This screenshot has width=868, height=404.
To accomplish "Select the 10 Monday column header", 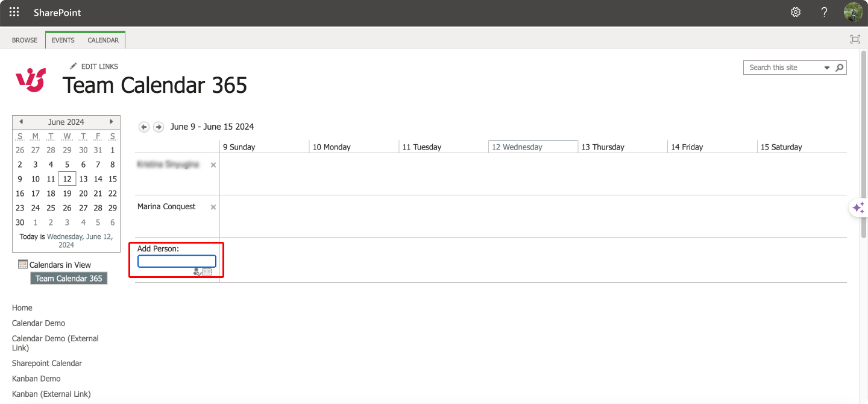I will pos(354,147).
